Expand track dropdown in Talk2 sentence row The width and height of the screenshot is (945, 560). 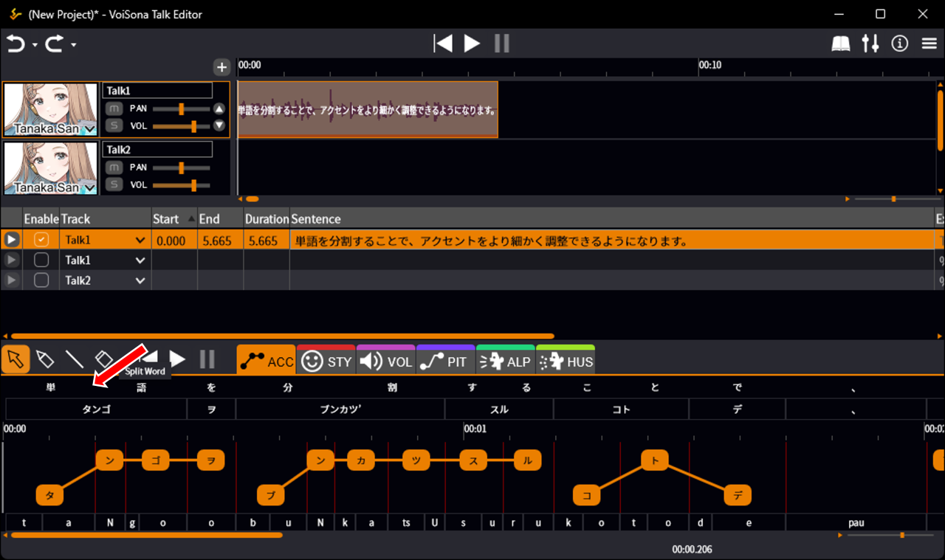click(140, 280)
